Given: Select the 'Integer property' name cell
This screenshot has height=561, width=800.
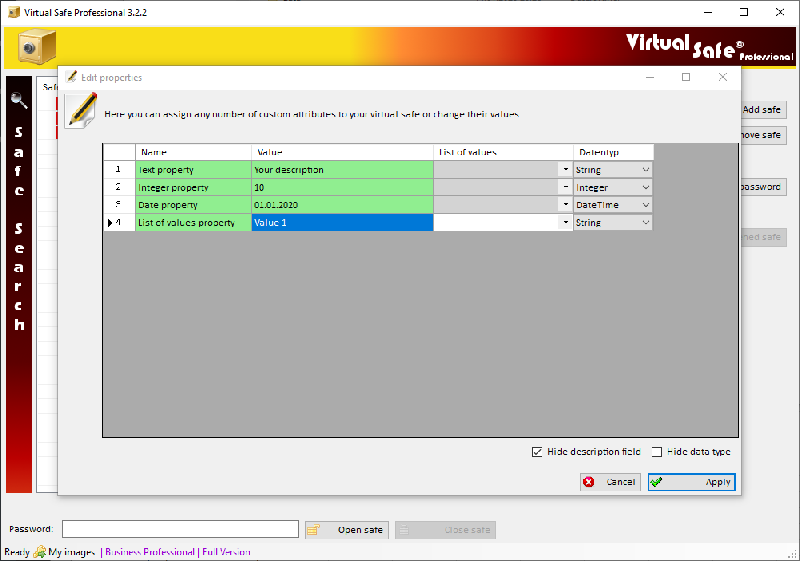Looking at the screenshot, I should (193, 187).
